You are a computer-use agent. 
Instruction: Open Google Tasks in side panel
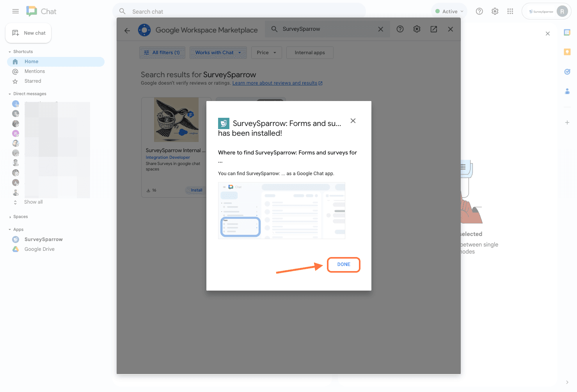(x=567, y=71)
